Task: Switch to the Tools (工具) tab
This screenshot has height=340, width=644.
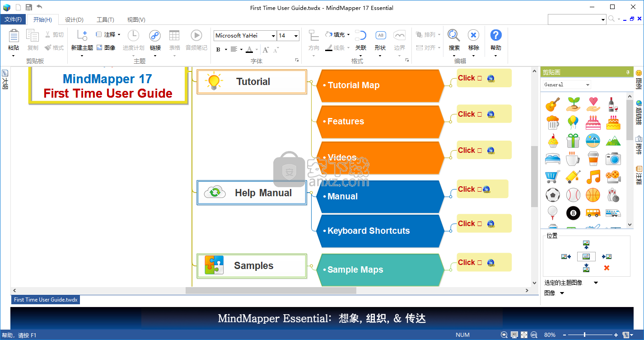Action: pos(105,19)
